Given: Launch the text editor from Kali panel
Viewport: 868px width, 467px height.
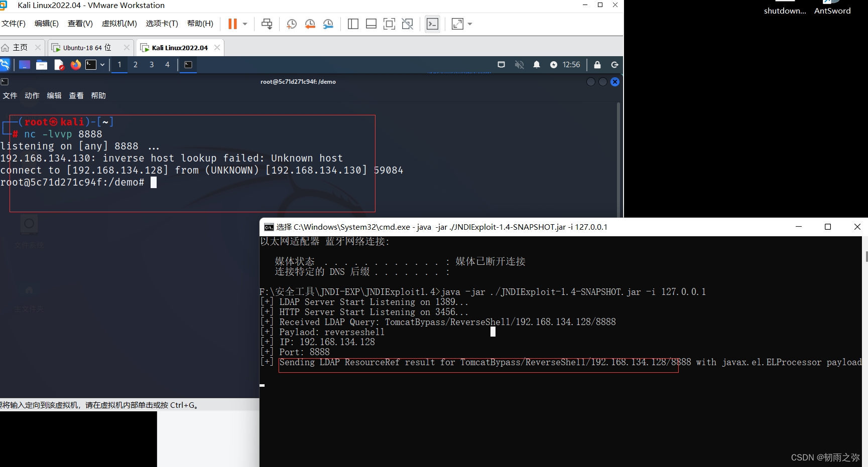Looking at the screenshot, I should pos(59,65).
